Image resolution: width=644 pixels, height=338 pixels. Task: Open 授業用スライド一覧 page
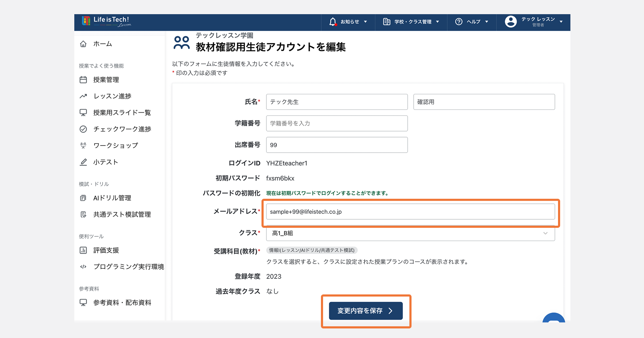pyautogui.click(x=122, y=113)
